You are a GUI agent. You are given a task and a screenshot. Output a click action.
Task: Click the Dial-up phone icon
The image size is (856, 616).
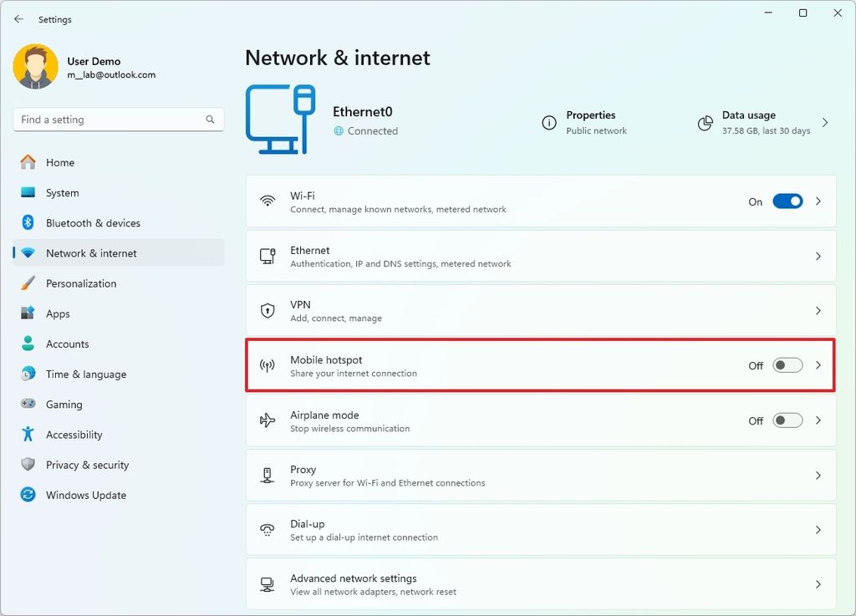tap(267, 529)
